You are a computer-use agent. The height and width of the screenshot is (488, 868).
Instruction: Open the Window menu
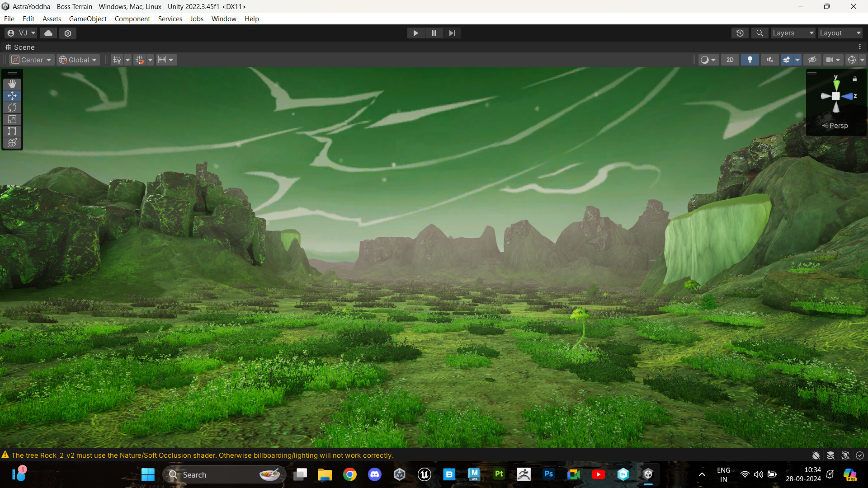coord(224,19)
